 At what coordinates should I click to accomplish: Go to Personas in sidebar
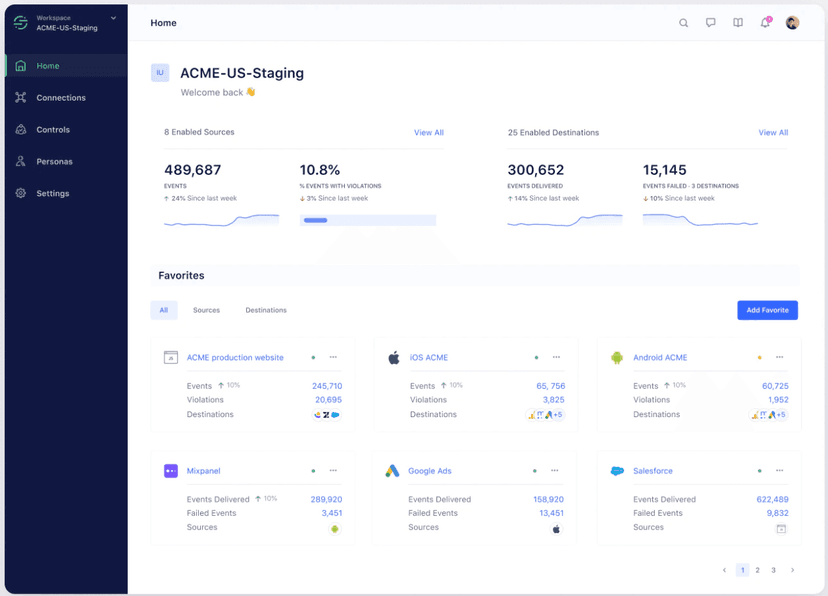pyautogui.click(x=54, y=162)
